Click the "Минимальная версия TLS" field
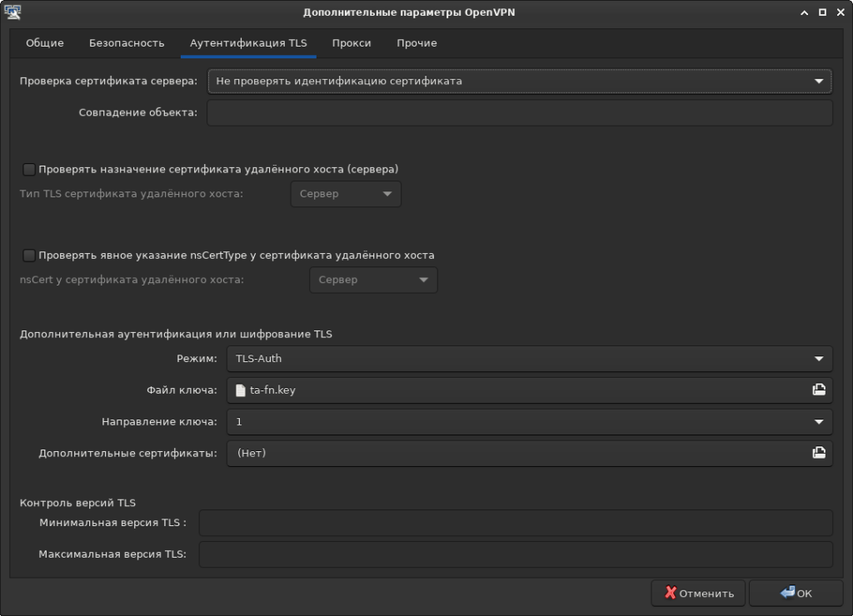Image resolution: width=853 pixels, height=616 pixels. point(515,521)
